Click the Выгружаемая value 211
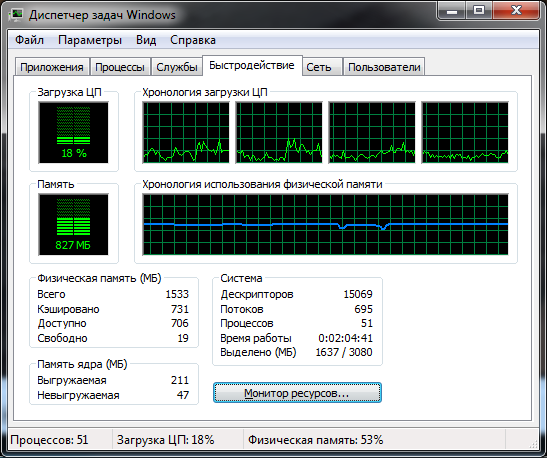 click(180, 380)
